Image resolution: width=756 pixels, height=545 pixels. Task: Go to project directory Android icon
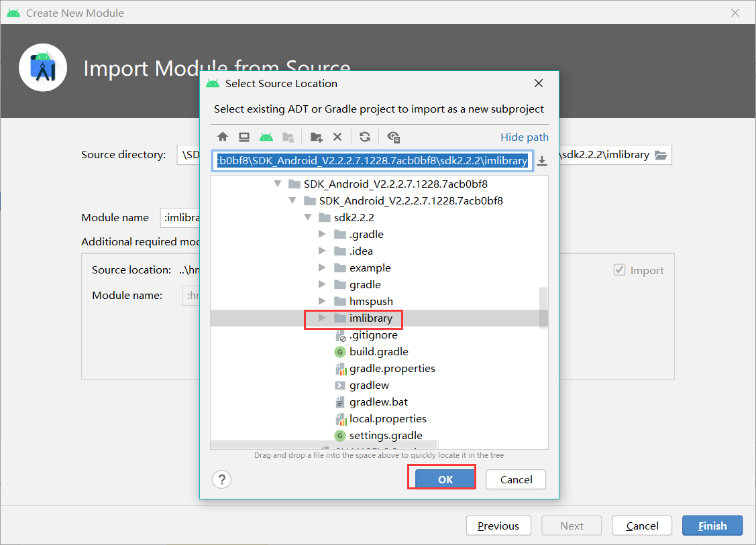tap(266, 137)
